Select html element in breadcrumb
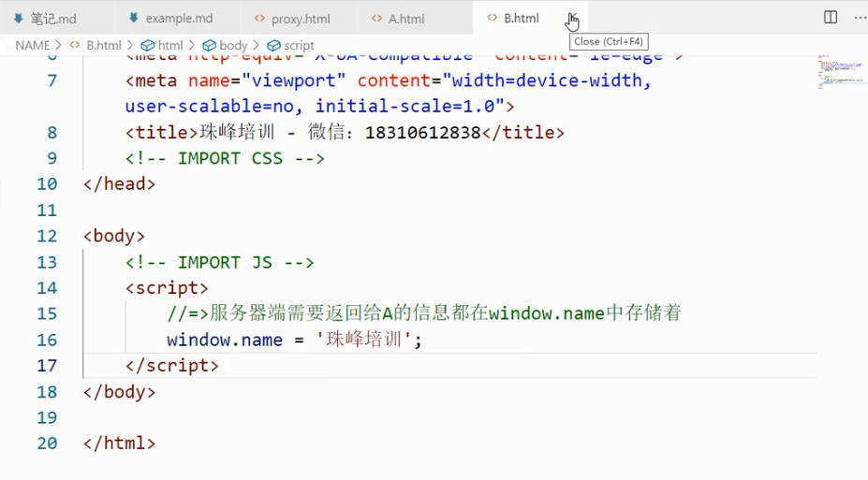Viewport: 868px width, 480px height. point(170,45)
